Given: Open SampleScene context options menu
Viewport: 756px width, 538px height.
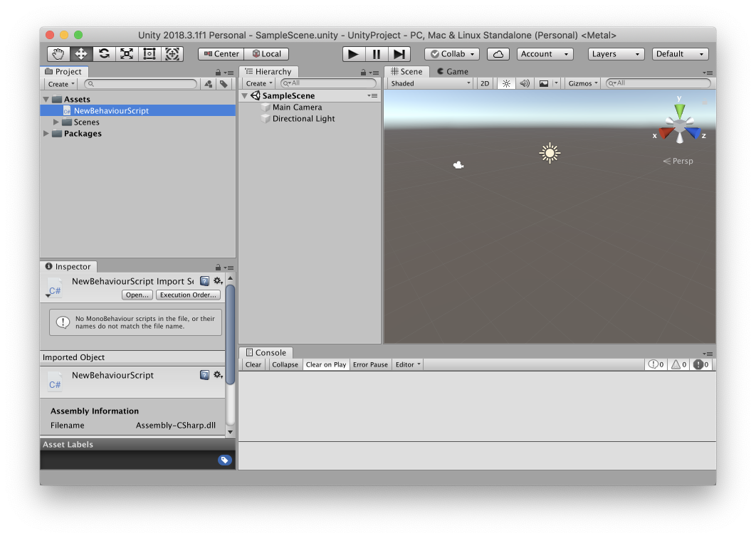Looking at the screenshot, I should tap(373, 95).
